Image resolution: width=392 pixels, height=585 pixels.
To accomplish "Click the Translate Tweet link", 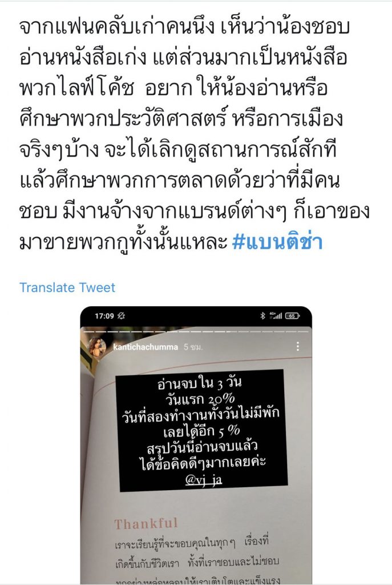I will [67, 287].
